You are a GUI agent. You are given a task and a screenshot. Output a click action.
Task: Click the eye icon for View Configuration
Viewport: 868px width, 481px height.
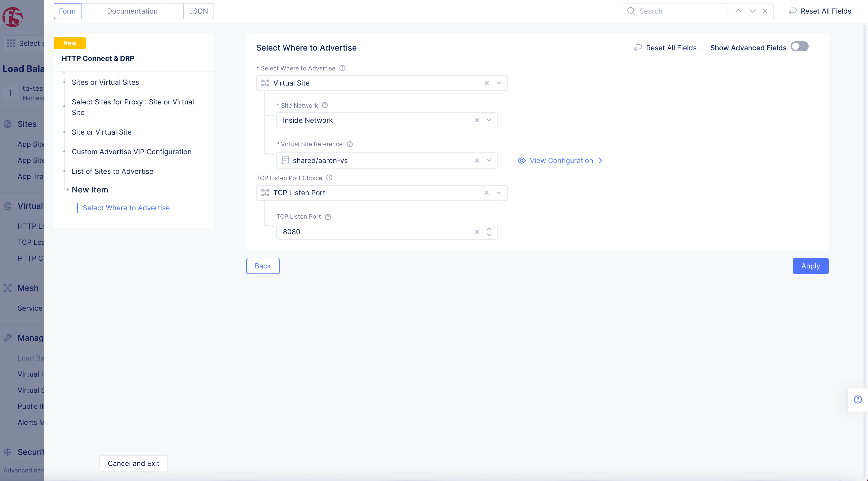(x=522, y=161)
